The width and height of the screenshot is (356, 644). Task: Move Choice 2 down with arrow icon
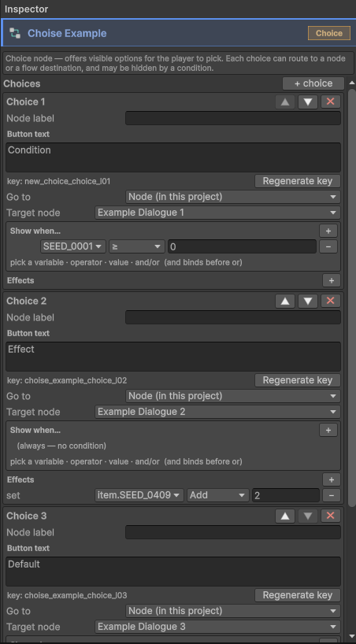(308, 301)
